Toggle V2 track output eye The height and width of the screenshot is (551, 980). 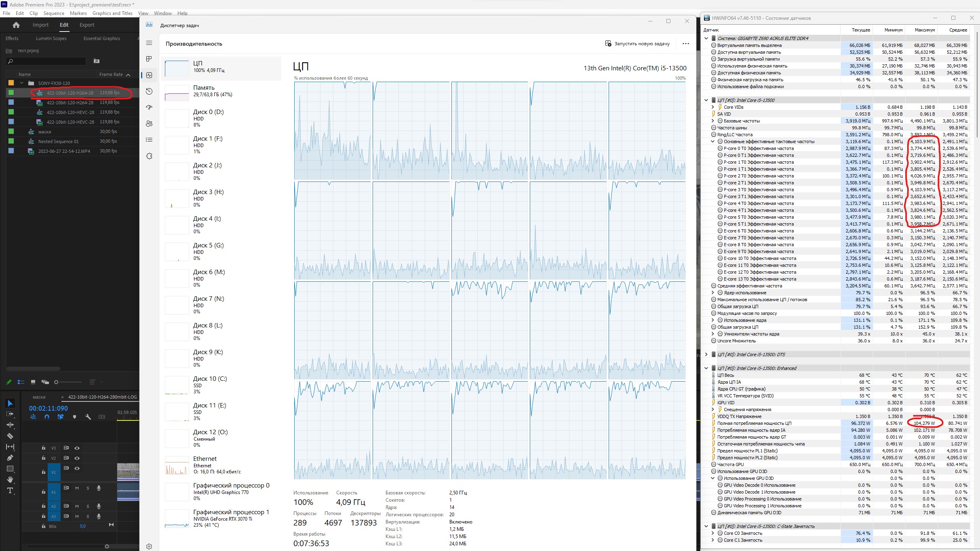click(77, 458)
